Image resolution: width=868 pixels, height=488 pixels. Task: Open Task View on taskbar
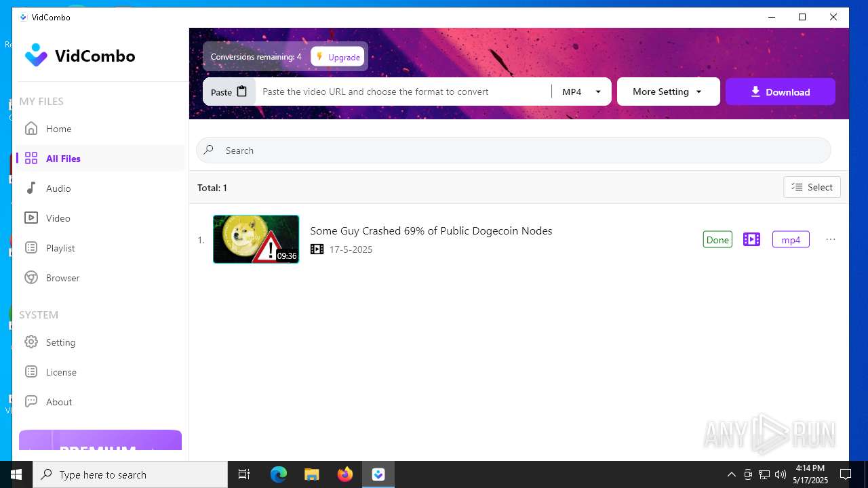[244, 474]
